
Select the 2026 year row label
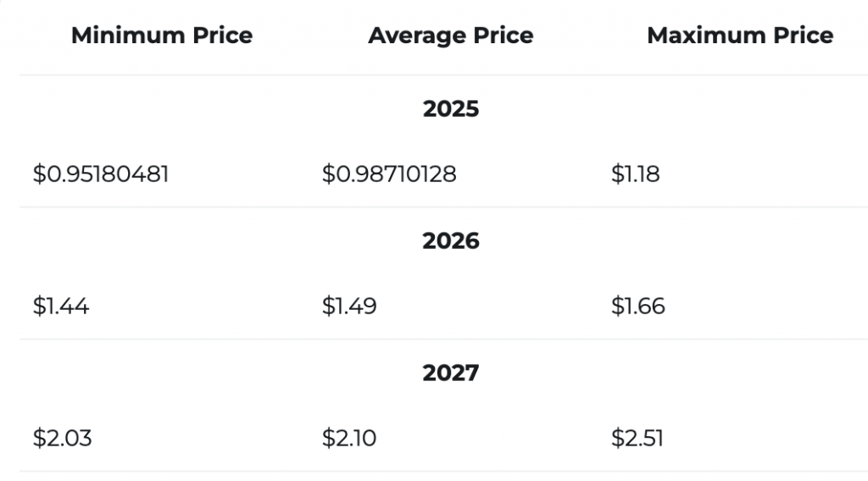click(451, 240)
